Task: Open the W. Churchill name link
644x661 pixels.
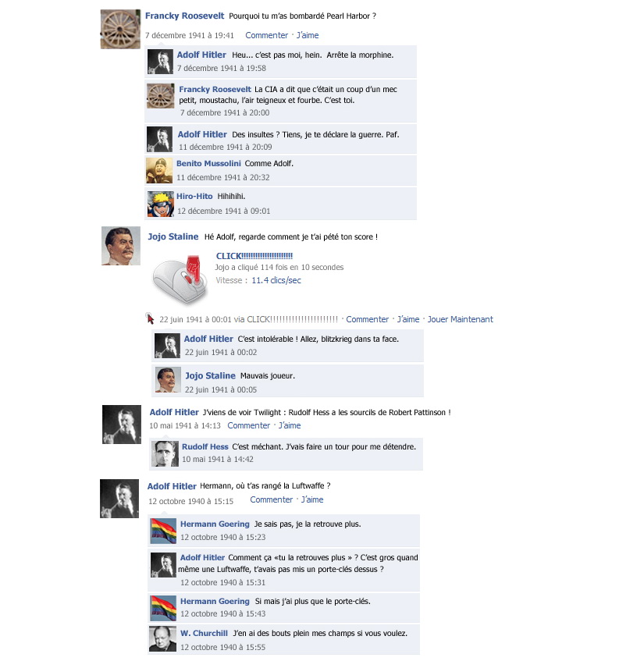Action: (x=204, y=633)
